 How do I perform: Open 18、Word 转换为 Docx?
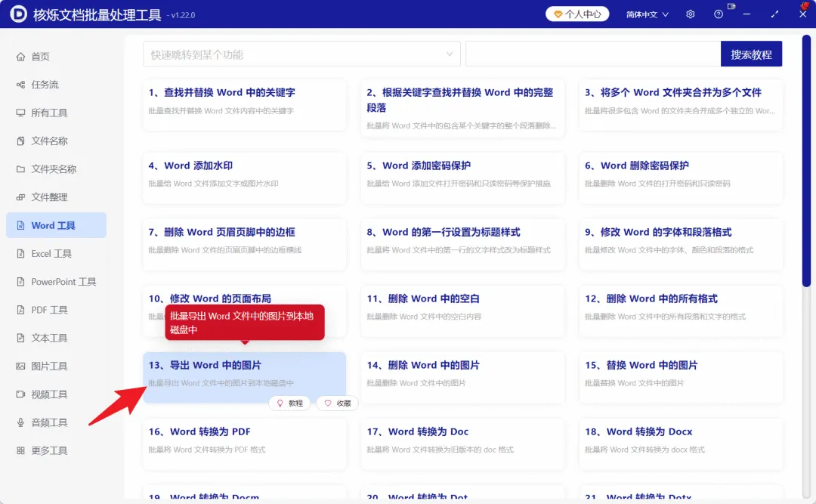(680, 444)
